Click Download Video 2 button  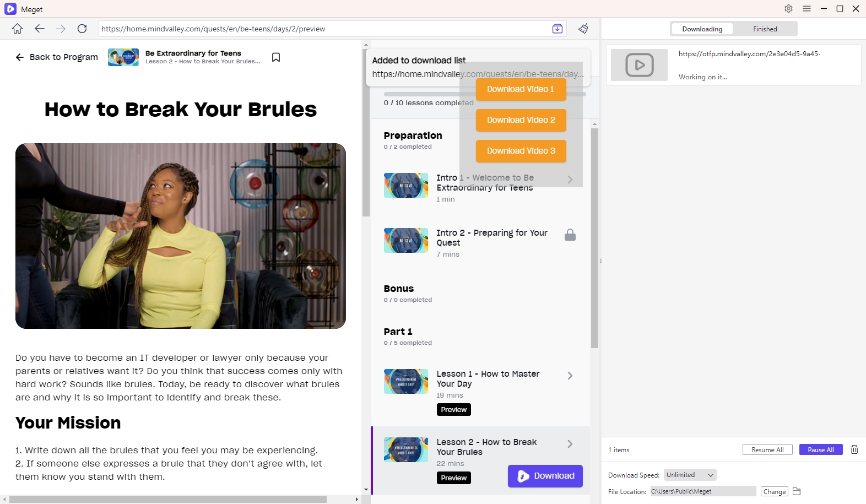[x=521, y=120]
